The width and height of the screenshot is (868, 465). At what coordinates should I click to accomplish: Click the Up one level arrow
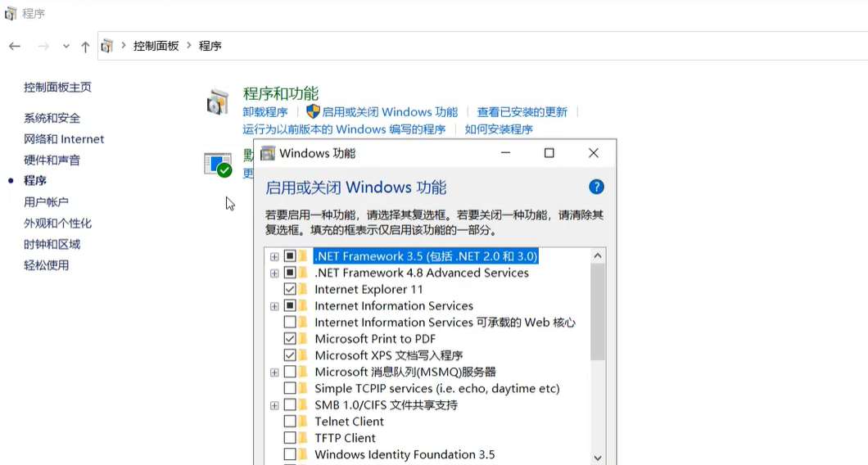coord(85,47)
